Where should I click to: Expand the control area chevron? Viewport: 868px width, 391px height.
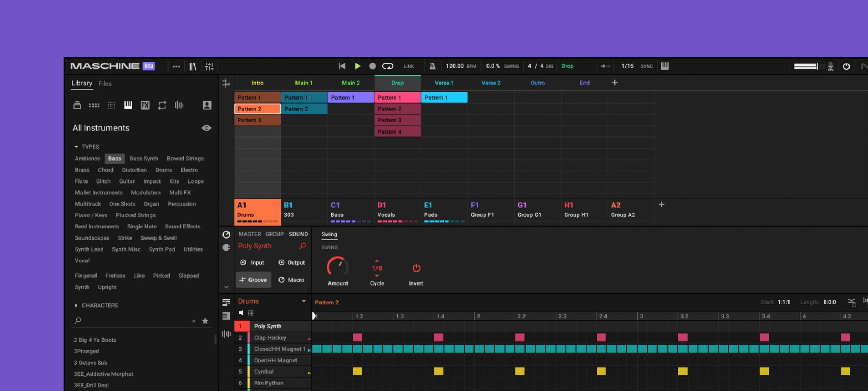(x=226, y=287)
